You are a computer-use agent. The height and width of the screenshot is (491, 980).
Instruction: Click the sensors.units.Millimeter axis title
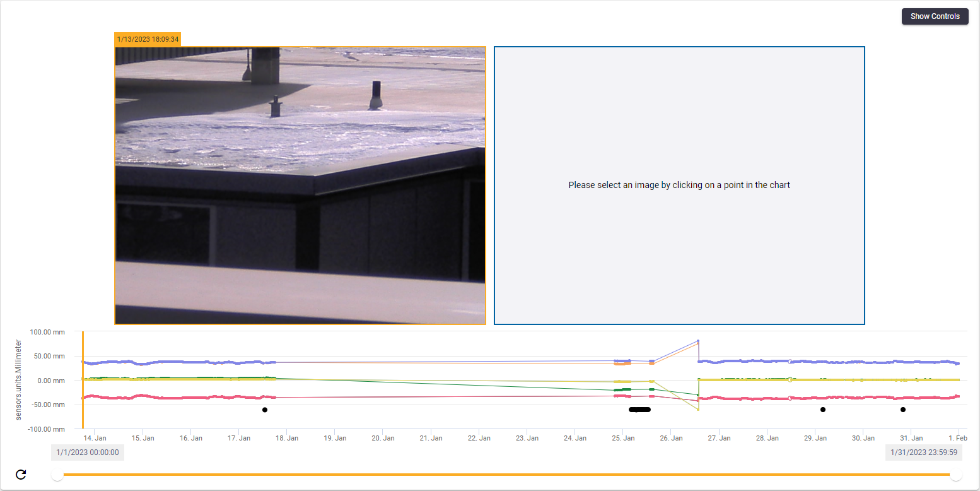point(19,380)
